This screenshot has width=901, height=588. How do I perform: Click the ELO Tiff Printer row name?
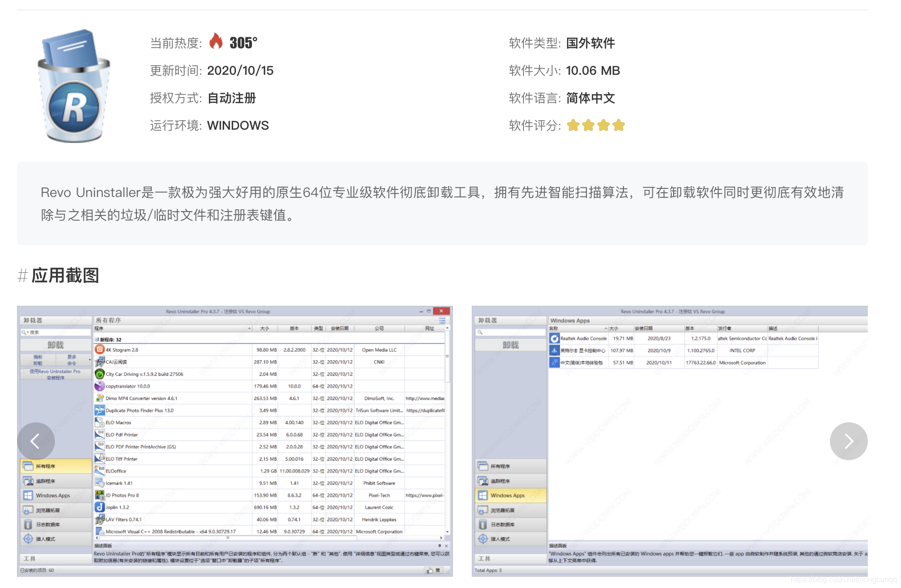(122, 459)
